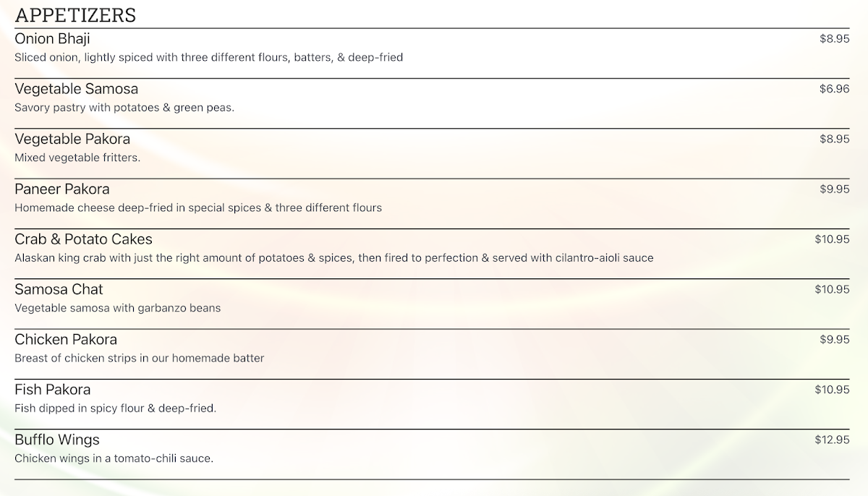
Task: Click the $12.95 price for Bufflo Wings
Action: 832,440
